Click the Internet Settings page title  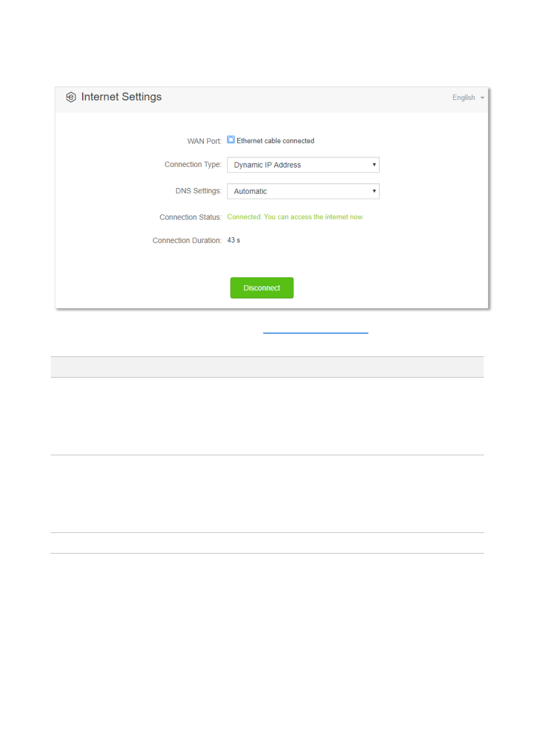(x=121, y=97)
